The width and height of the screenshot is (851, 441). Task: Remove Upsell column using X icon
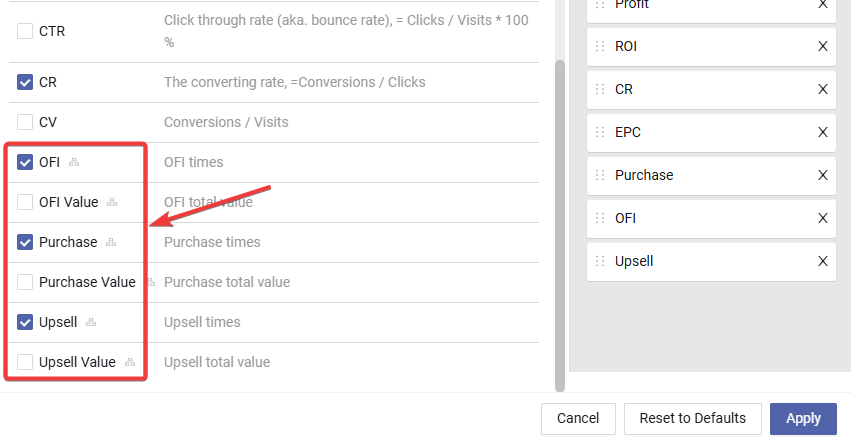click(823, 261)
